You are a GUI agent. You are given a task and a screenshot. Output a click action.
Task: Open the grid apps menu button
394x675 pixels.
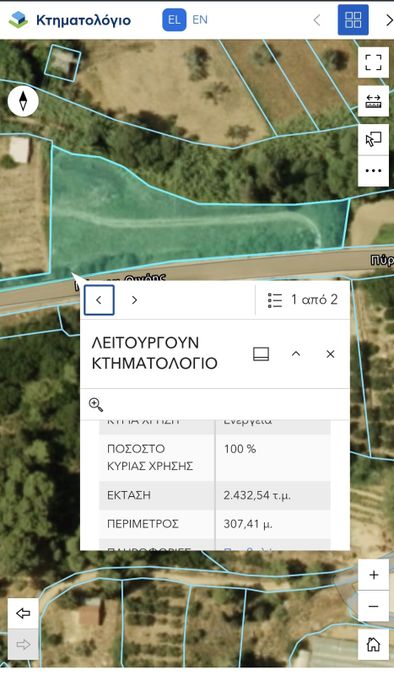coord(353,20)
